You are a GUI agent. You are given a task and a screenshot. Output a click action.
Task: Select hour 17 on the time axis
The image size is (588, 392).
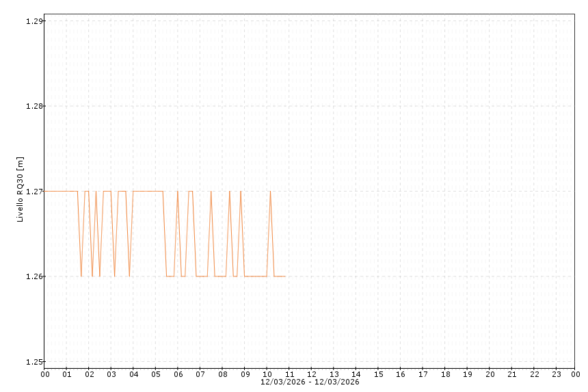(423, 374)
